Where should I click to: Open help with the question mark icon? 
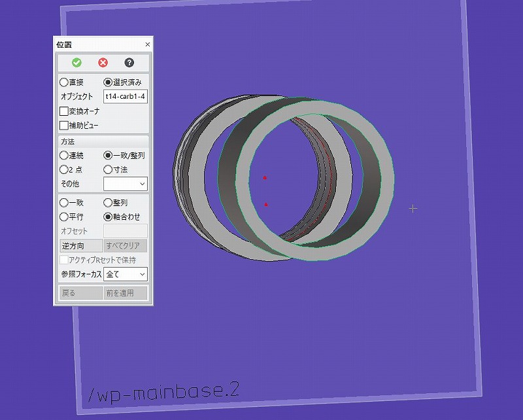tap(129, 63)
